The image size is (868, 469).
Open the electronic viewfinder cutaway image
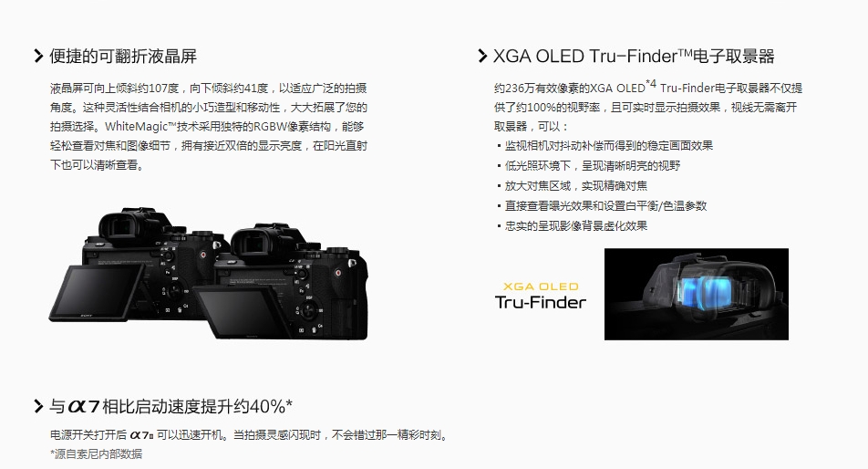pos(696,294)
